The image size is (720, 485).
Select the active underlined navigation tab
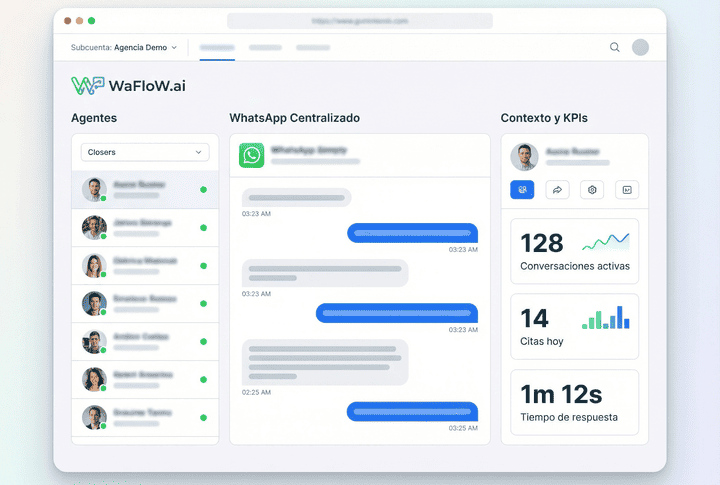tap(217, 47)
